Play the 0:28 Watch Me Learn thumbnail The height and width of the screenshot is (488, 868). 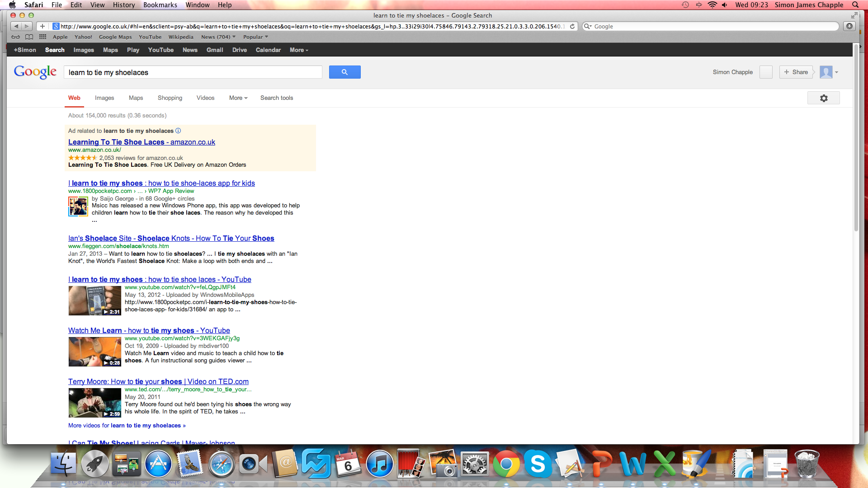95,352
